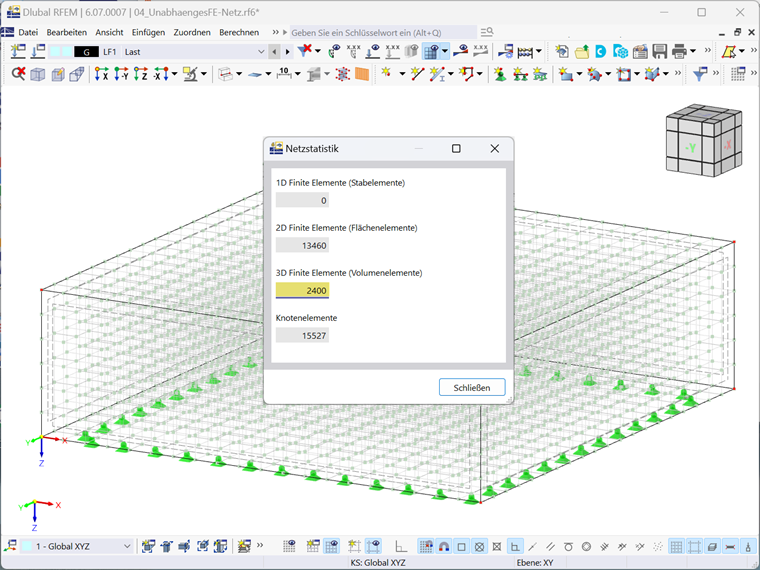The image size is (760, 570).
Task: Click the new line icon
Action: pyautogui.click(x=417, y=74)
